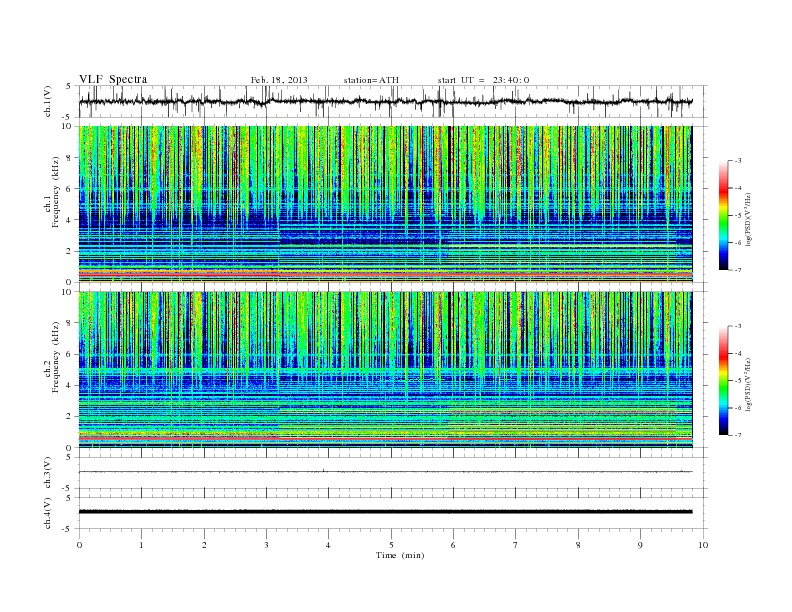
Task: Click the "station=ATH" header text
Action: [371, 80]
